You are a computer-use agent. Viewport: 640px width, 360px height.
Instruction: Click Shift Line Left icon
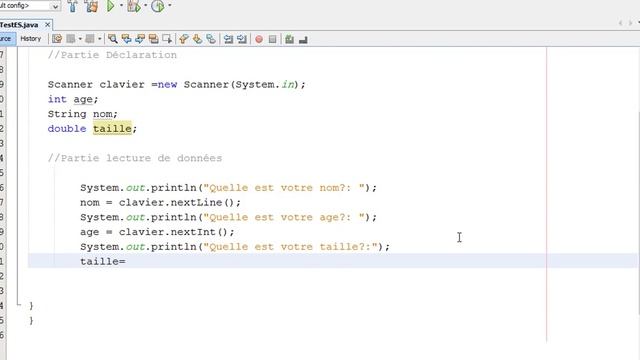228,39
